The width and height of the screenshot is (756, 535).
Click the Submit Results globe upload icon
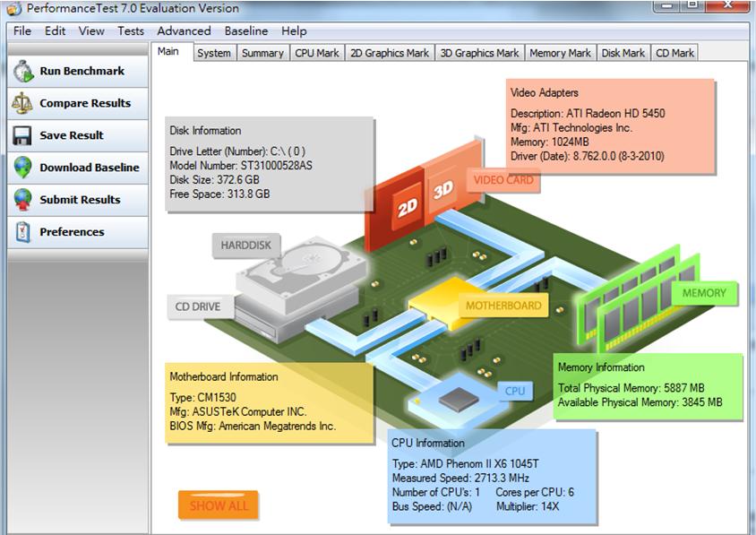click(22, 200)
